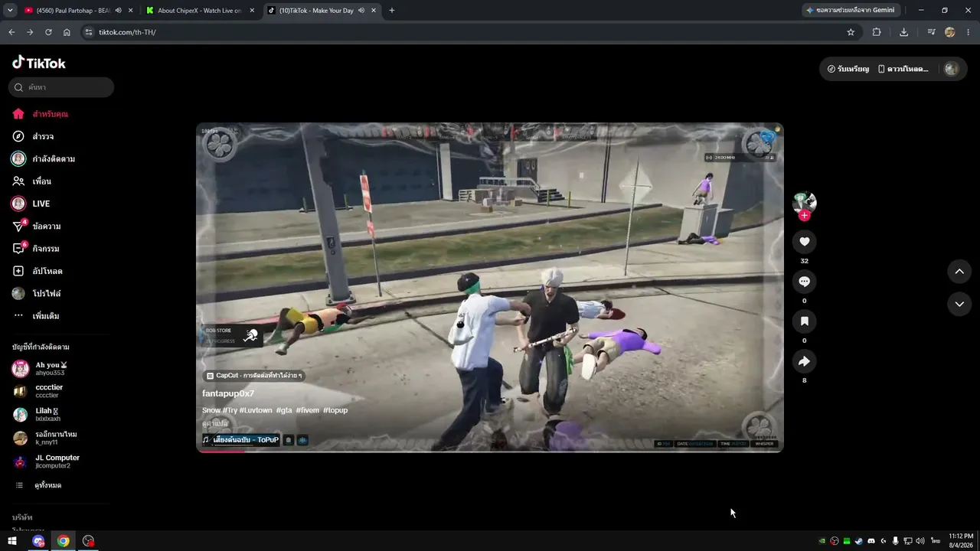Click the download app (ดาวน์โหลด) button
Image resolution: width=980 pixels, height=551 pixels.
point(903,69)
